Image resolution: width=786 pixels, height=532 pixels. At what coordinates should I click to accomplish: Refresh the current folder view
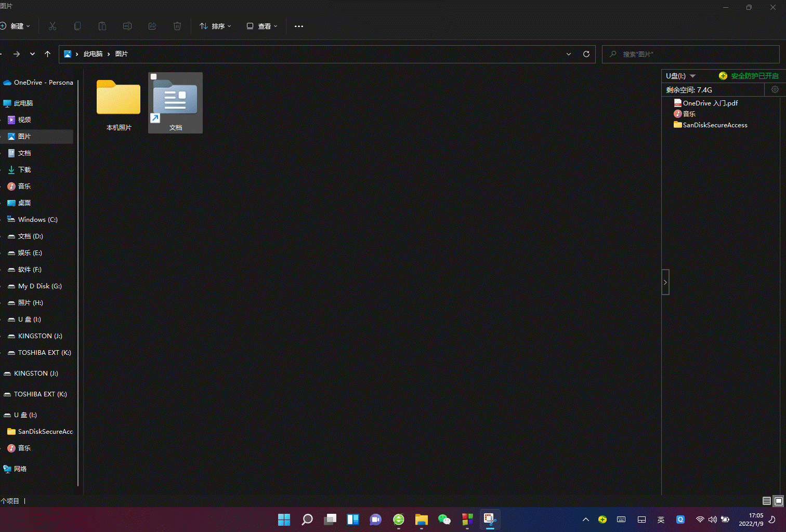coord(586,54)
